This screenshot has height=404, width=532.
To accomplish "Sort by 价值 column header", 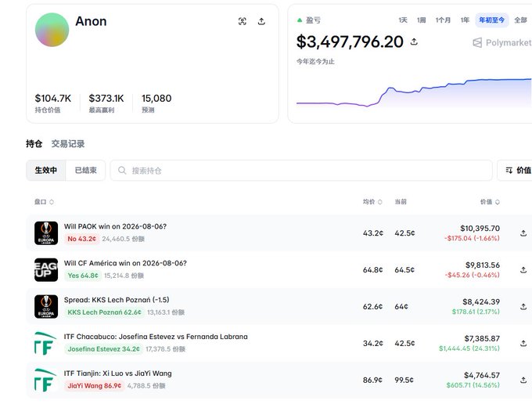I will 490,202.
